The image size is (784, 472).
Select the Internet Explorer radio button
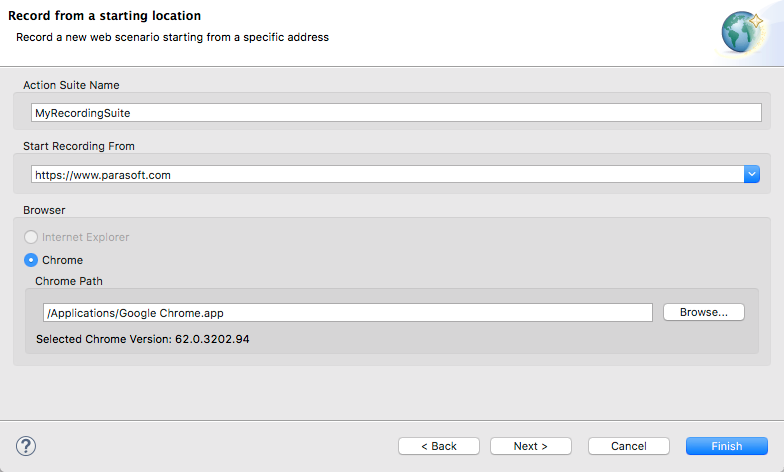pyautogui.click(x=30, y=237)
